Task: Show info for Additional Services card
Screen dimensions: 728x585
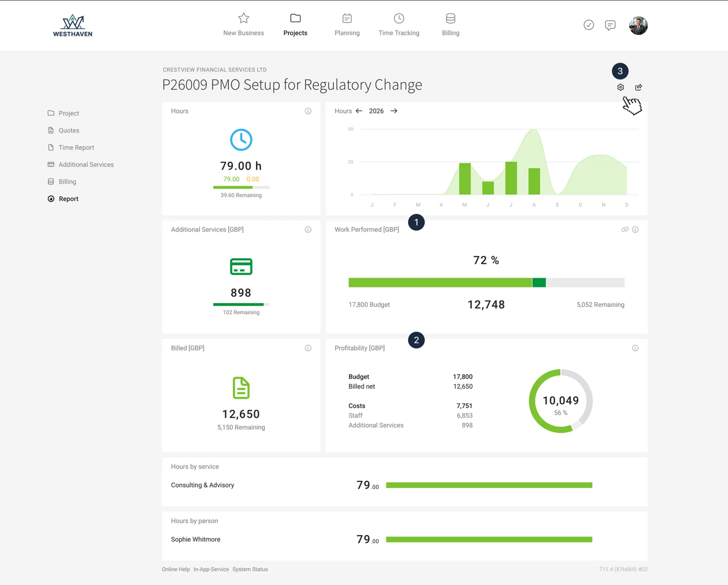Action: coord(308,230)
